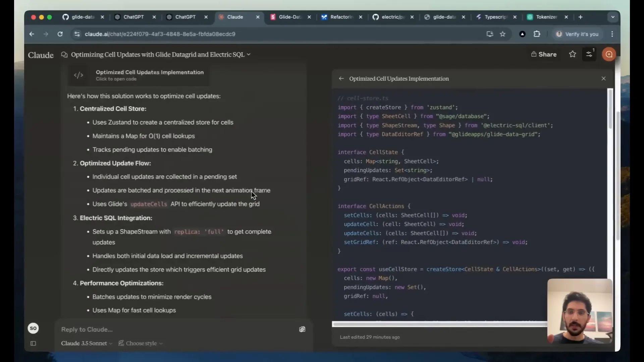Open a new browser tab
Screen dimensions: 644x362
(x=581, y=17)
